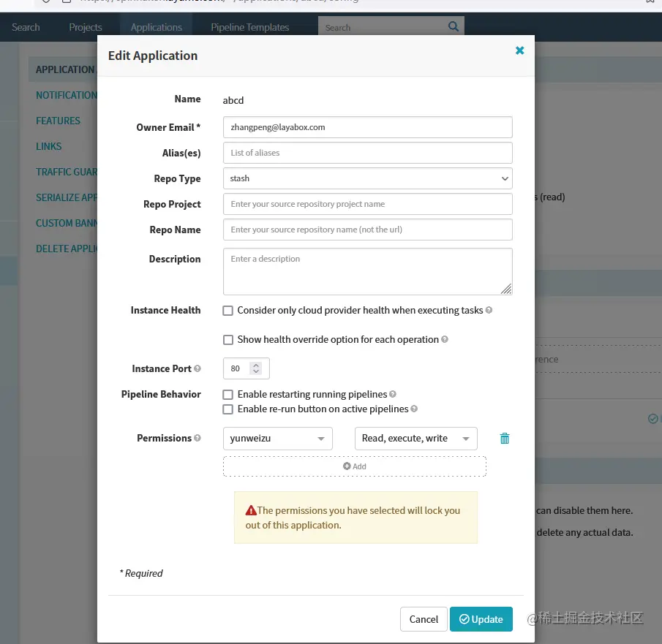Check Enable restarting running pipelines
662x644 pixels.
[228, 395]
